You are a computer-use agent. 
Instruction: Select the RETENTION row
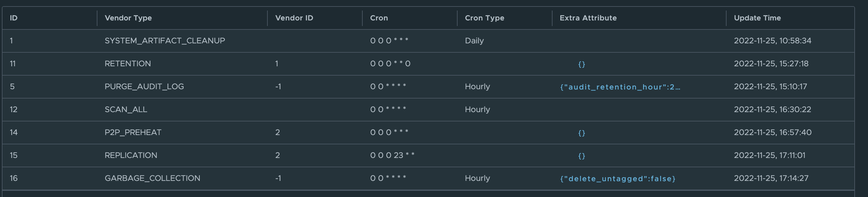tap(128, 63)
